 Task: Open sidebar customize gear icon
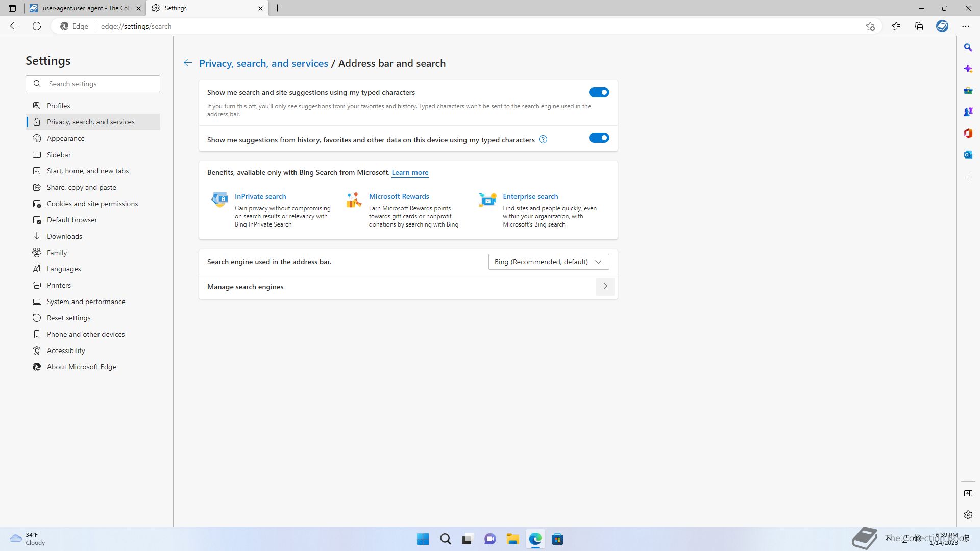click(x=968, y=515)
